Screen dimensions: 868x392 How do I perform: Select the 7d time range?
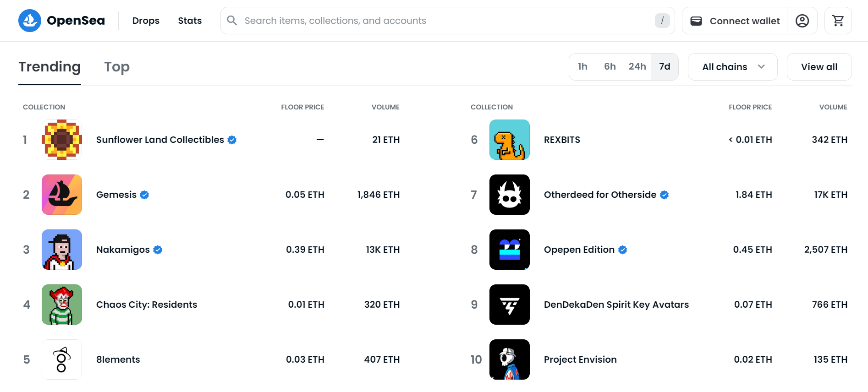coord(665,67)
